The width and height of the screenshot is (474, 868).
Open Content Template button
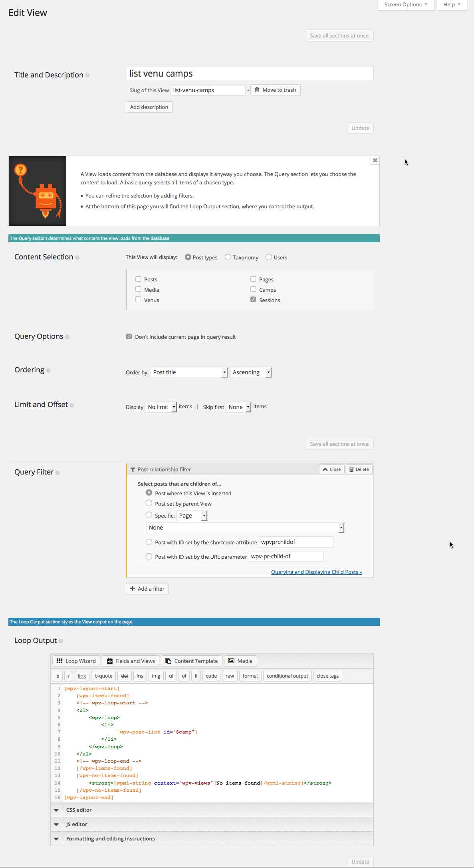click(x=192, y=661)
